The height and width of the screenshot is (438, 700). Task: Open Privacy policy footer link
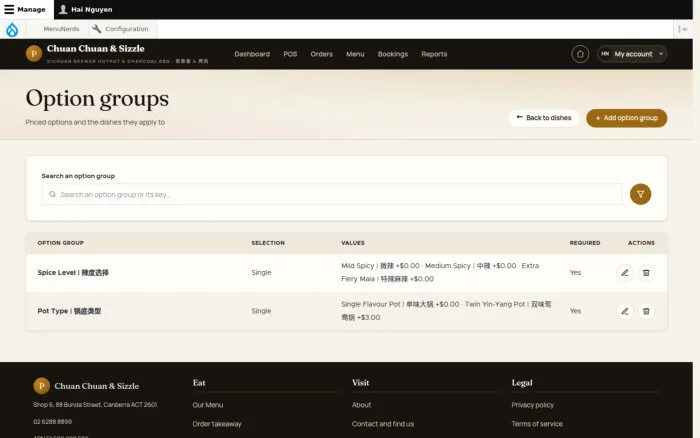533,405
